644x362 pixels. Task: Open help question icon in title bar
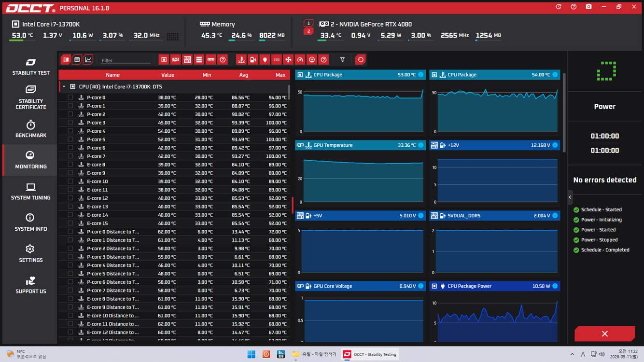(x=574, y=7)
